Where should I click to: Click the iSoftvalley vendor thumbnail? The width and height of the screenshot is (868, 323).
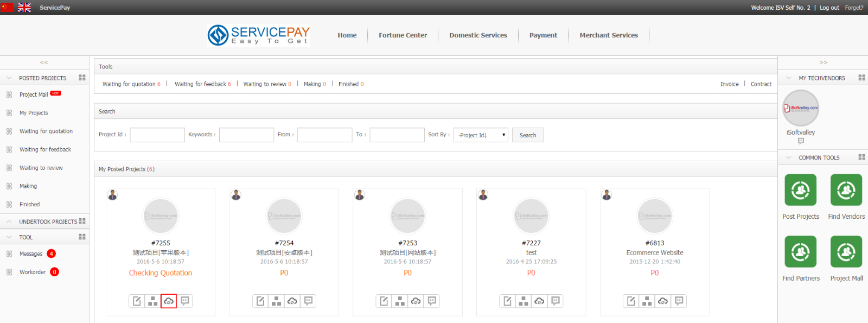point(801,108)
